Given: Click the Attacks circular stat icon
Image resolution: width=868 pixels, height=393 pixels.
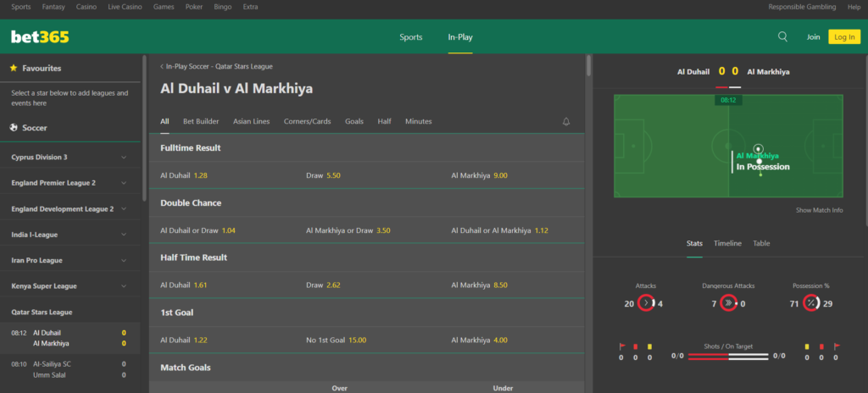Looking at the screenshot, I should coord(646,303).
